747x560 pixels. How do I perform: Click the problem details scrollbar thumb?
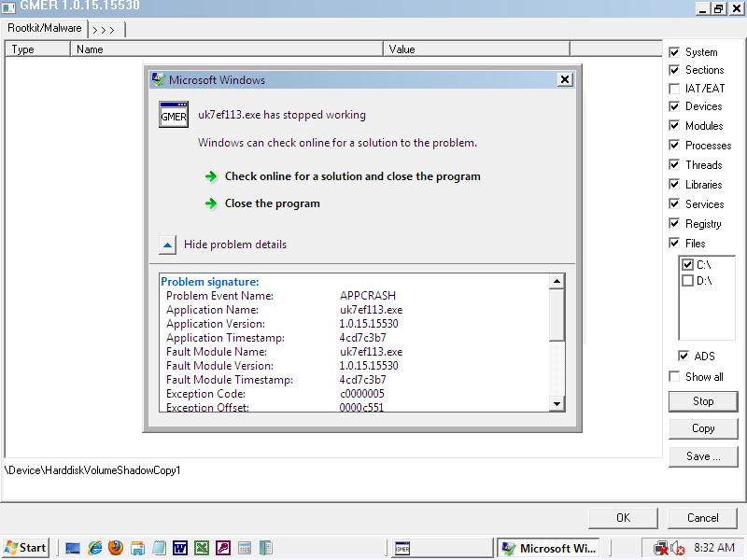click(x=556, y=315)
